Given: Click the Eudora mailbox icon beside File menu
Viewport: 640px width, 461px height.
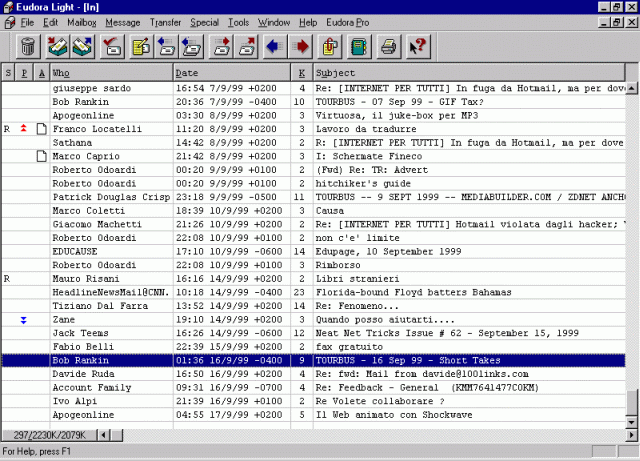Looking at the screenshot, I should 10,22.
